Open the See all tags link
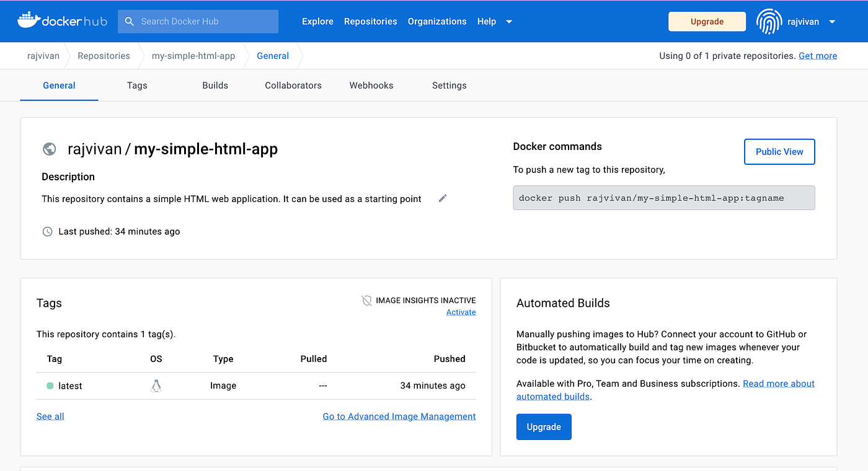 pos(50,416)
